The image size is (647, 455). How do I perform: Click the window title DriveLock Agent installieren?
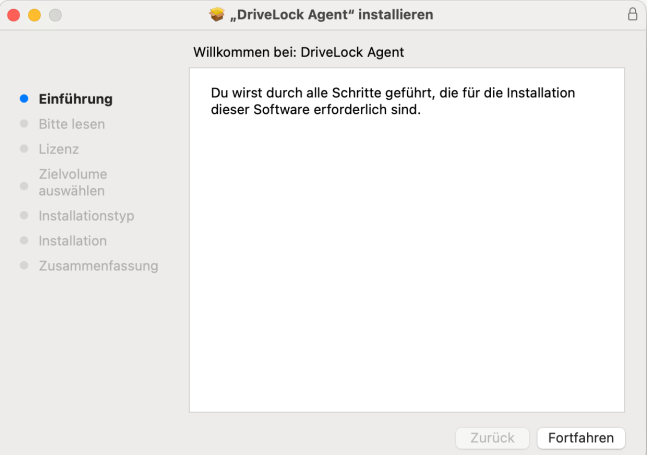coord(331,14)
